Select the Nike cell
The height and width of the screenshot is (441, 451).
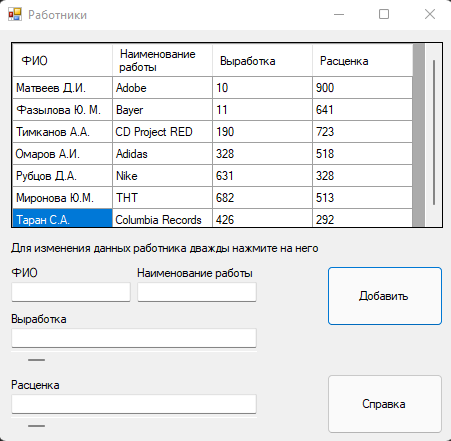tap(162, 176)
